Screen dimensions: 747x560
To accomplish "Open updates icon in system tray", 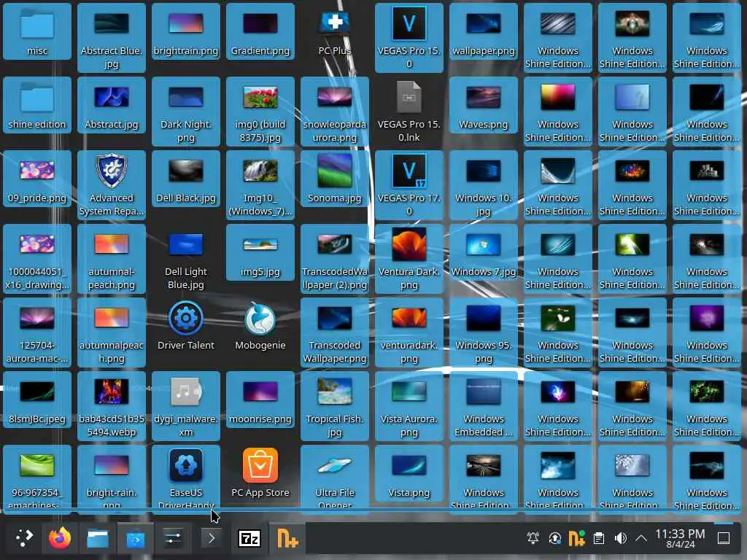I will coord(555,539).
